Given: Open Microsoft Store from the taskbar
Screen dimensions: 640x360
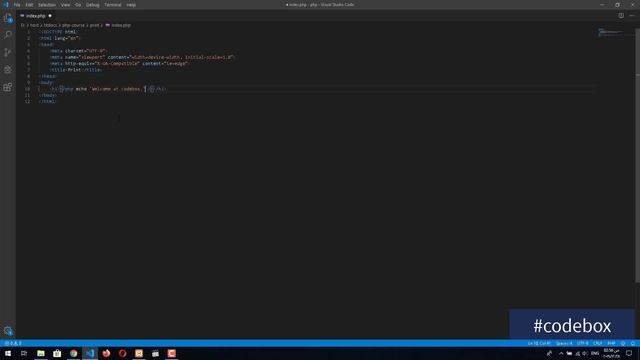Looking at the screenshot, I should (57, 353).
